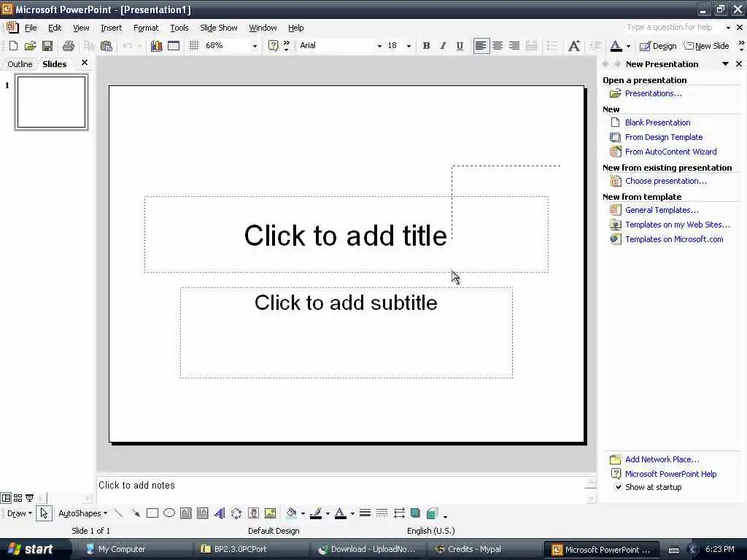Choose Dash Style in Drawing toolbar
Screen dimensions: 747x560
[382, 513]
